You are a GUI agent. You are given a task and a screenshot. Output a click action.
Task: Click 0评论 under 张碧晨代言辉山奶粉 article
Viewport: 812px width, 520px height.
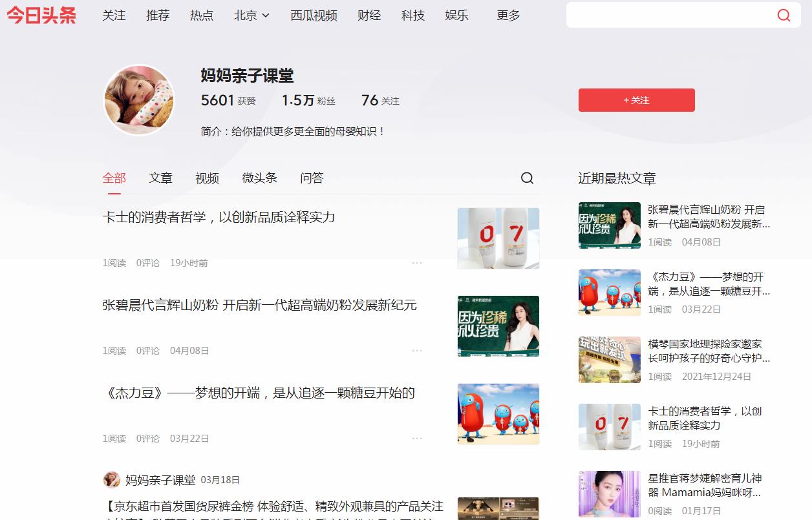pos(147,351)
